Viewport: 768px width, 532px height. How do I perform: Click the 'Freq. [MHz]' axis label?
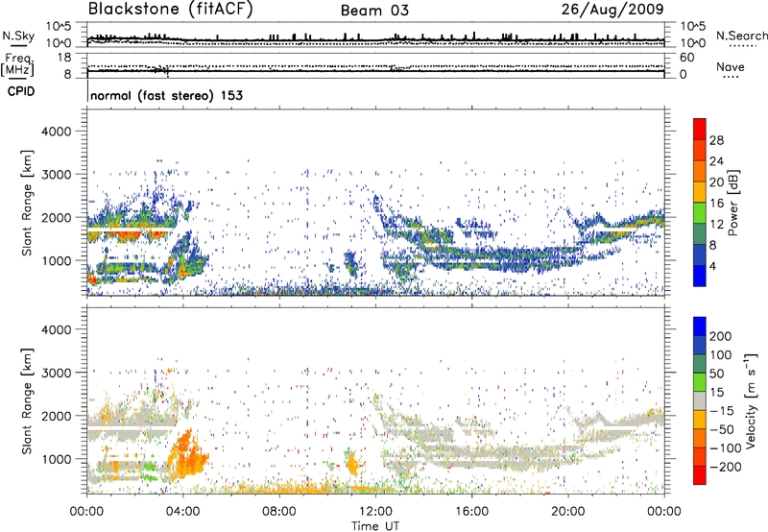pos(17,64)
